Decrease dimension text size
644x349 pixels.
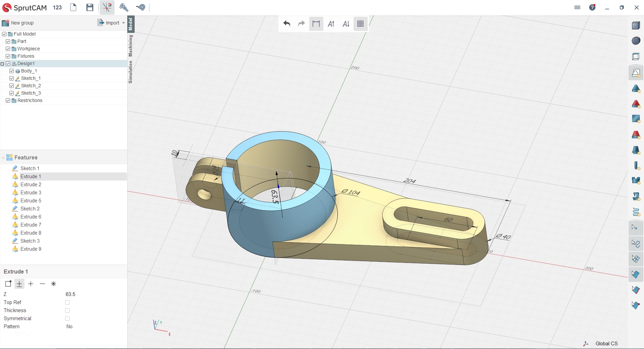tap(346, 24)
